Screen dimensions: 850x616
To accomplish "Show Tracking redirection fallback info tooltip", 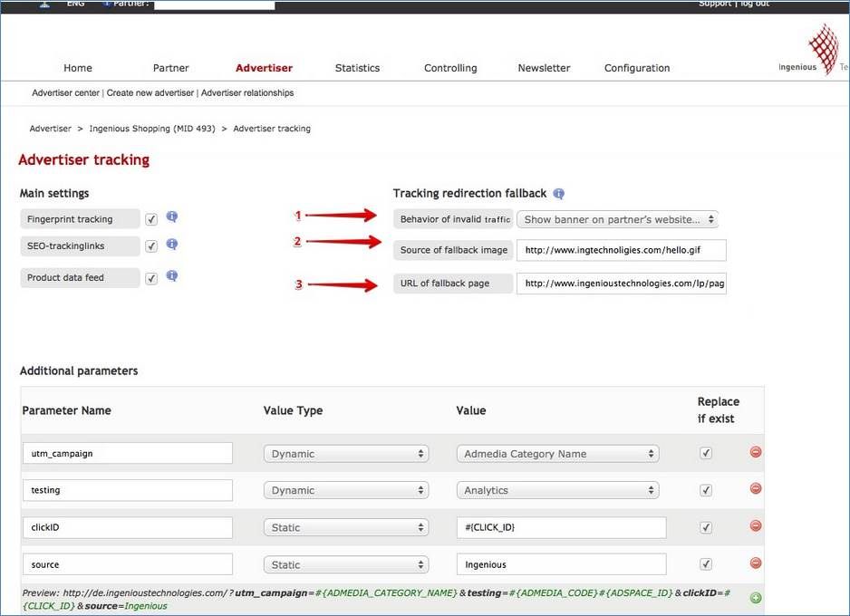I will [x=558, y=194].
